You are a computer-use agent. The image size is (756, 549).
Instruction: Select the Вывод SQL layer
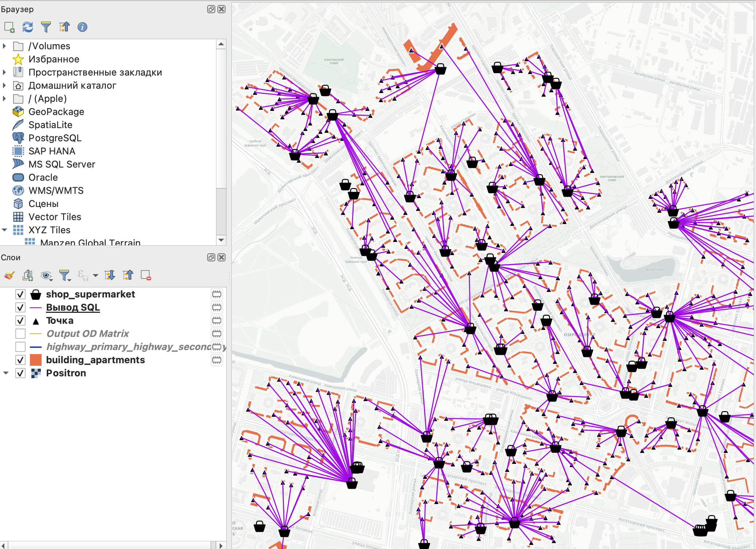(73, 307)
